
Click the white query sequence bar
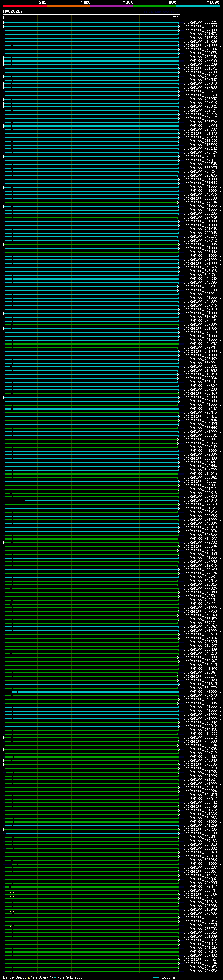92,15
